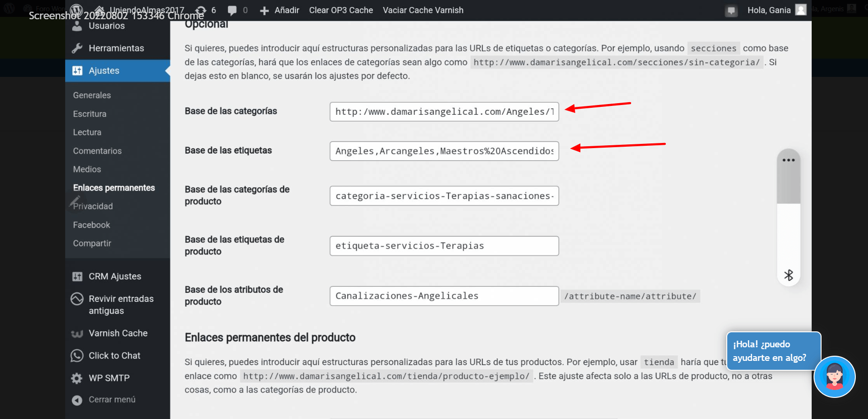Click the pencil edit icon near Privacidad

pyautogui.click(x=75, y=202)
